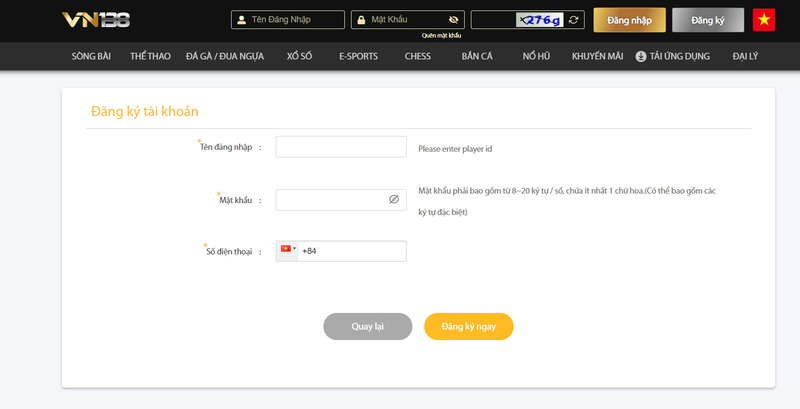Refresh the captcha code
Screen dimensions: 800x409
(573, 19)
